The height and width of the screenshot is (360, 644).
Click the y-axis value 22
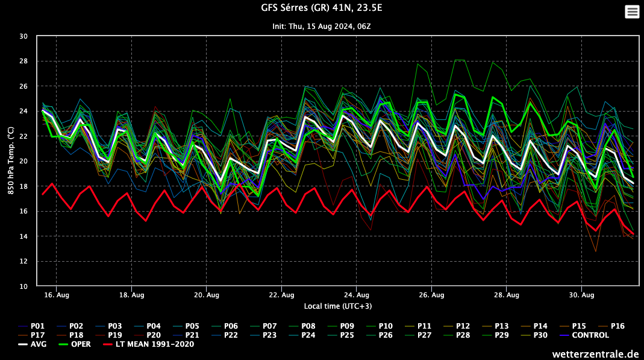coord(23,136)
